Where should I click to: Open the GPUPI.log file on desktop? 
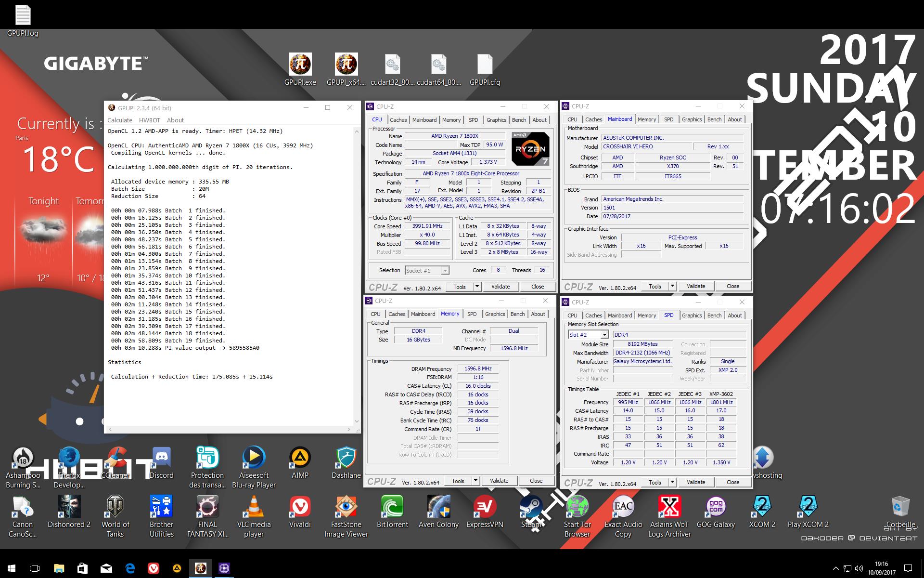pyautogui.click(x=23, y=20)
